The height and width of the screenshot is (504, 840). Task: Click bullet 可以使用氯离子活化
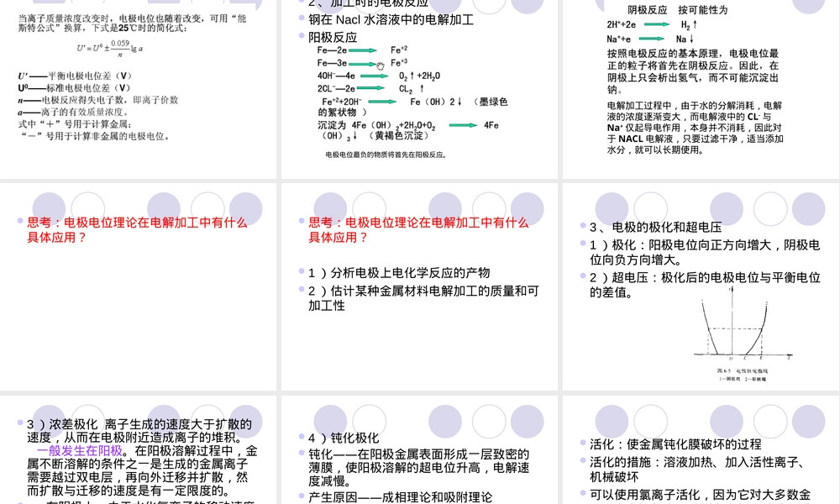(701, 495)
